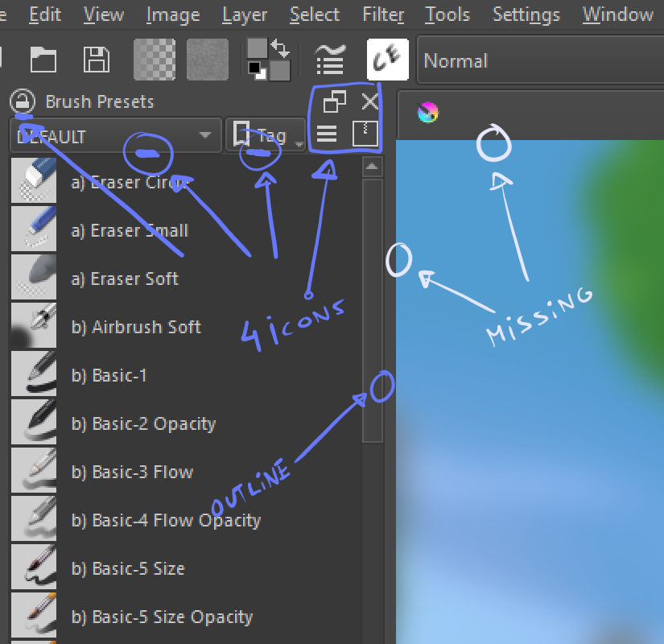
Task: Select the background color swatch
Action: click(x=280, y=70)
